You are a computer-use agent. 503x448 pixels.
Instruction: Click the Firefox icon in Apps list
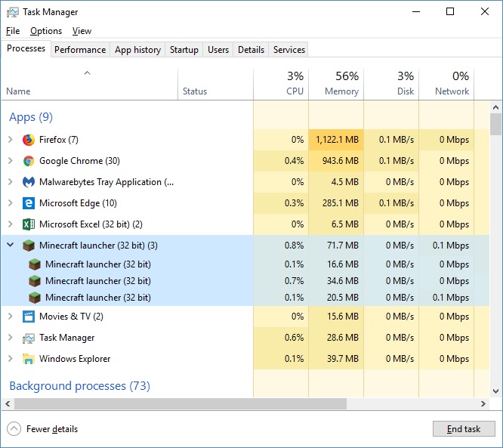point(29,140)
